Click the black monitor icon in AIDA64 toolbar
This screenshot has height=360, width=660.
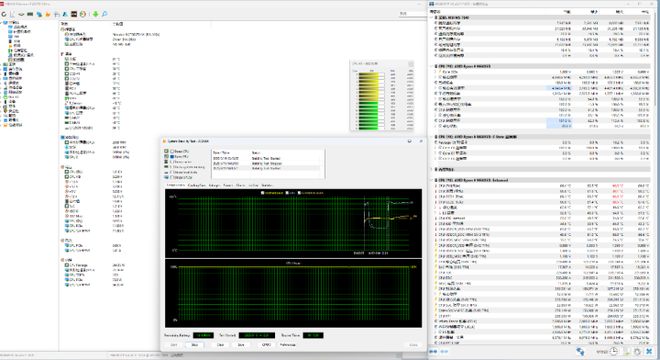point(74,14)
